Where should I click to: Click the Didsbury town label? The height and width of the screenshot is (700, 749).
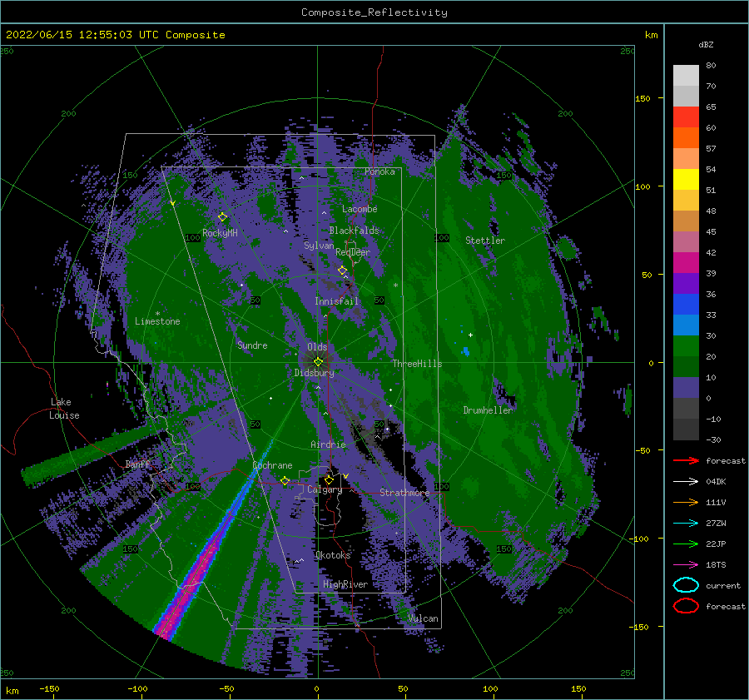pyautogui.click(x=314, y=373)
